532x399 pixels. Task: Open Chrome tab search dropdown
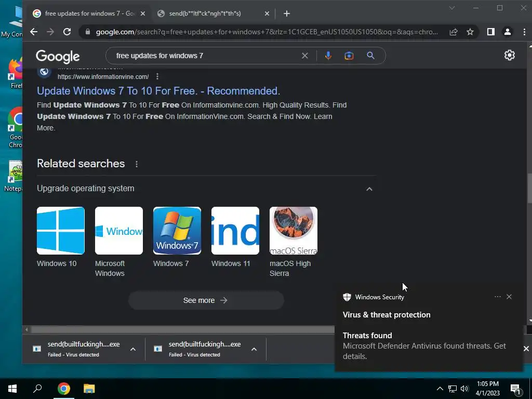click(452, 8)
